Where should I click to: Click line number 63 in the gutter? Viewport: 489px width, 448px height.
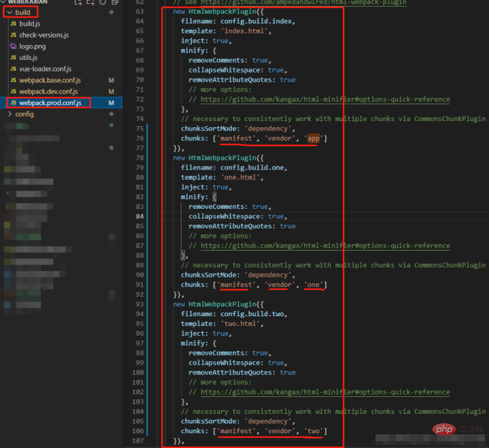click(x=140, y=11)
